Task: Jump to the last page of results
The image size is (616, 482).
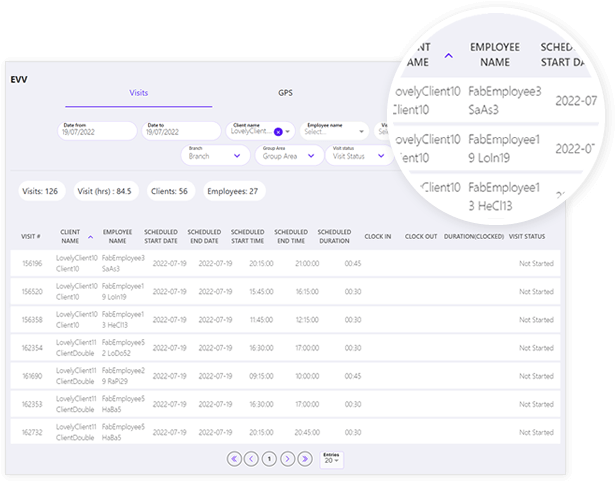Action: pos(305,458)
